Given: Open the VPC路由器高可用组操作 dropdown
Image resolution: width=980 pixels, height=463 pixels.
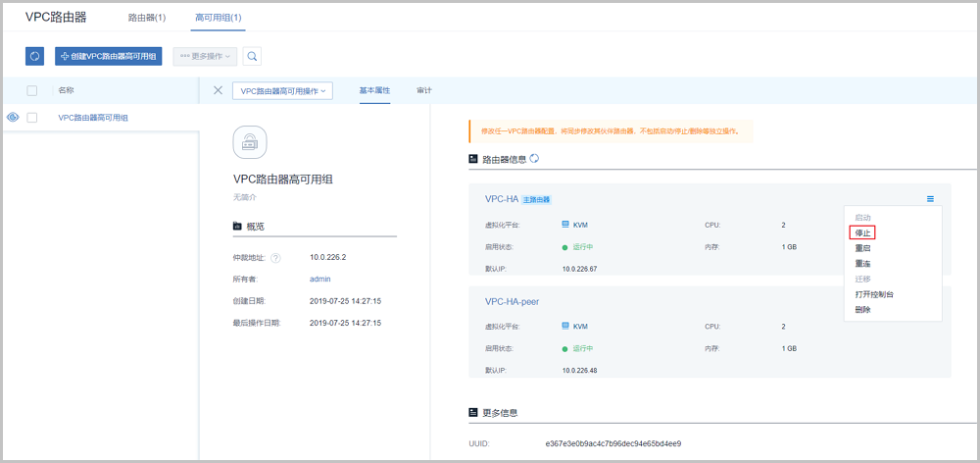Looking at the screenshot, I should pyautogui.click(x=282, y=90).
